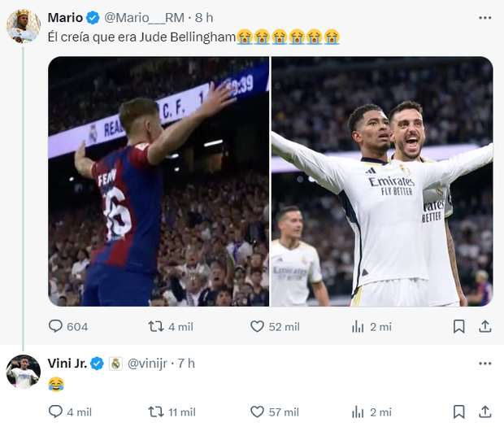View analytics on Vini Jr.'s tweet
Image resolution: width=504 pixels, height=427 pixels.
(x=358, y=412)
